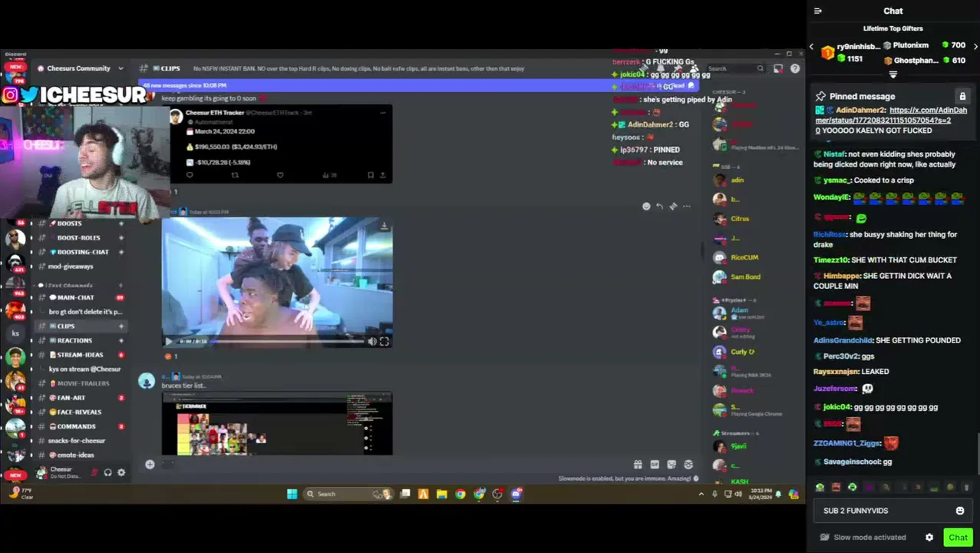Open Discord help icon in header
980x553 pixels.
tap(795, 68)
